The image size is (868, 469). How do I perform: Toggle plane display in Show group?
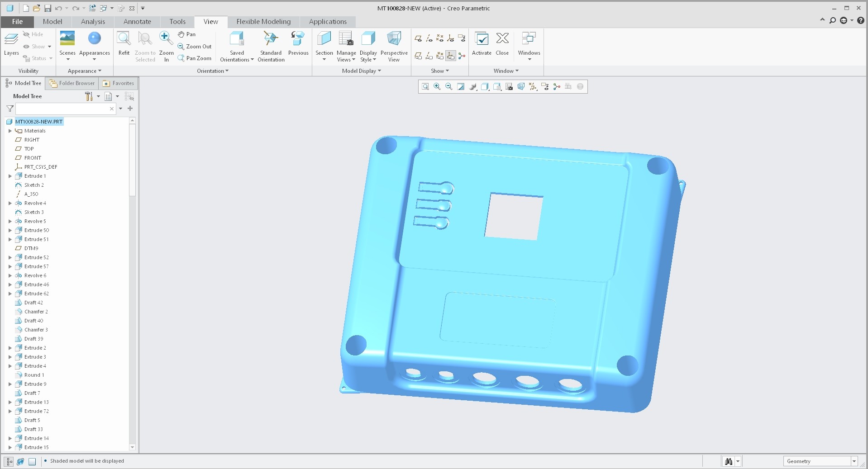click(418, 38)
